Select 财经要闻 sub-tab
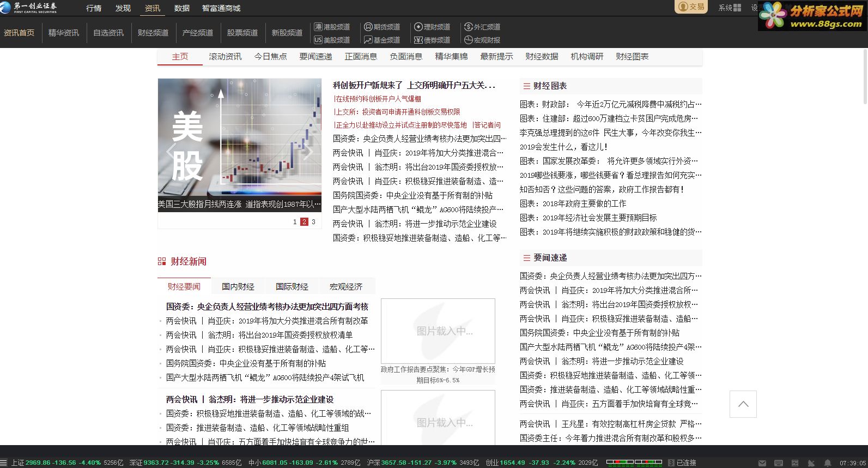Screen dimensions: 868x468 [184, 286]
